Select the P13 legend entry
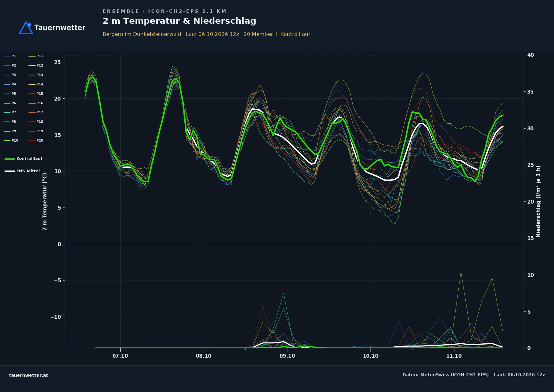The image size is (554, 392). 36,75
